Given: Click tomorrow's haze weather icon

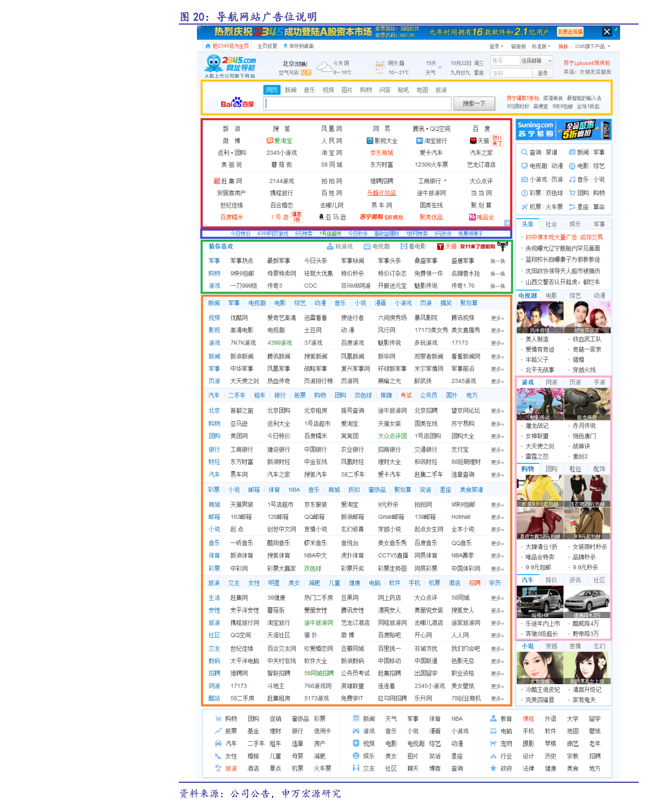Looking at the screenshot, I should (x=379, y=68).
